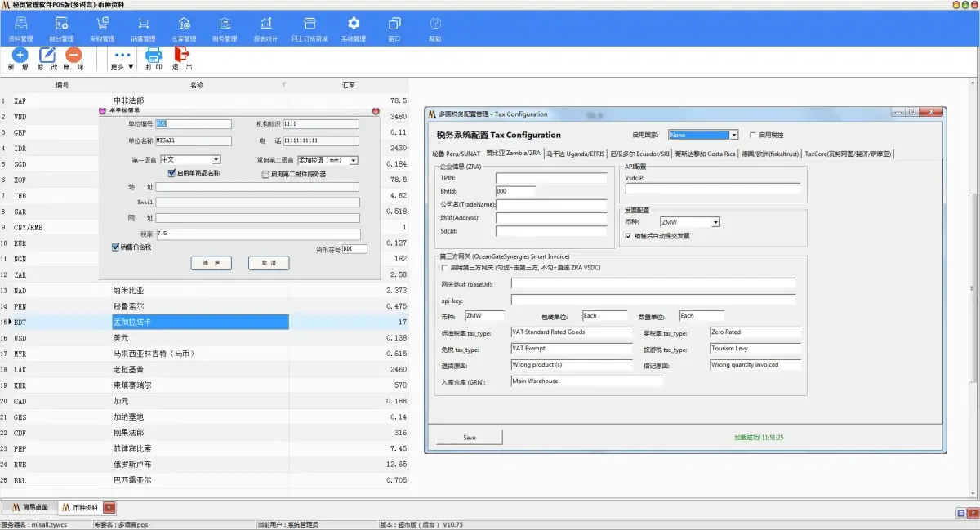The width and height of the screenshot is (980, 530).
Task: Select the BRL 巴西雷亚尔 row
Action: click(x=204, y=480)
